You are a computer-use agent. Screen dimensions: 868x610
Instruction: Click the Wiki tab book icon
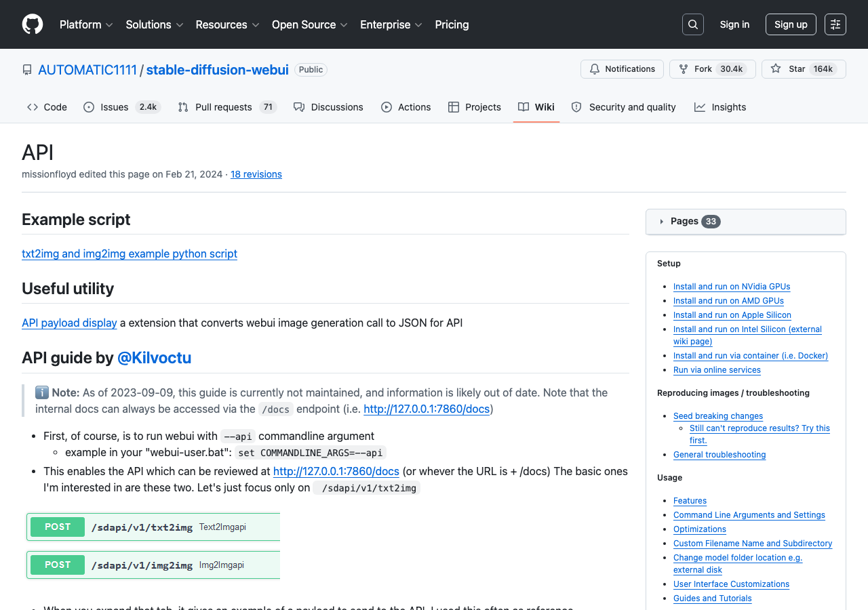524,107
